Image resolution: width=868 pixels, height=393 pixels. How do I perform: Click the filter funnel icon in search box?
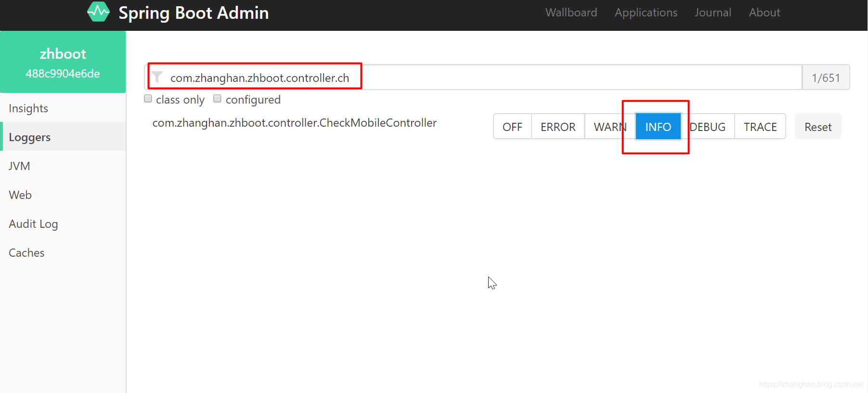point(157,77)
